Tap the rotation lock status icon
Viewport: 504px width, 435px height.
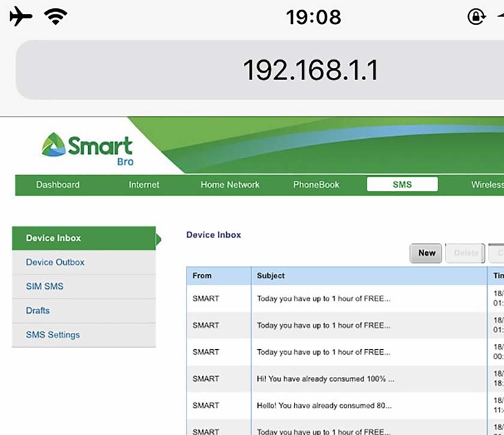click(476, 16)
